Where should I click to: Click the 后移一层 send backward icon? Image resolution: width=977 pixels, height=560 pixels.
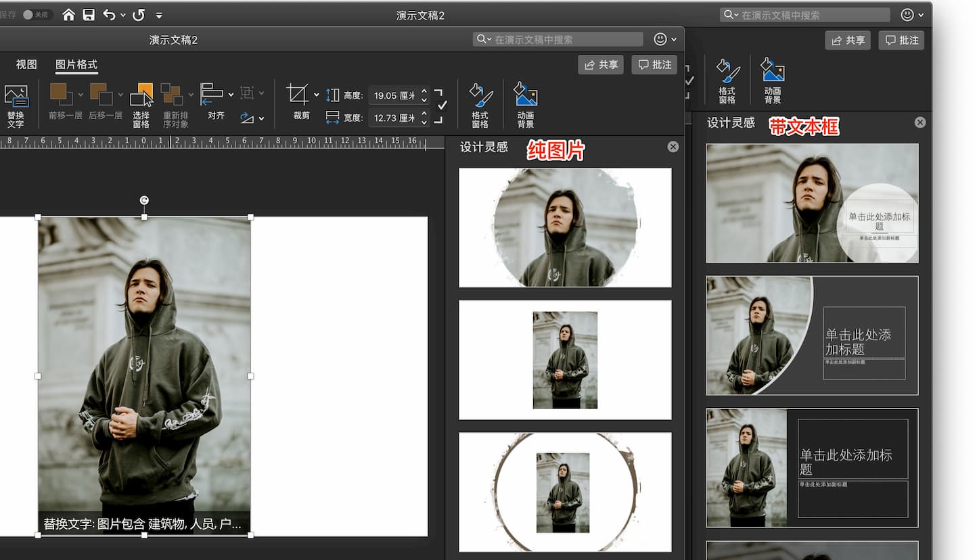(x=101, y=94)
